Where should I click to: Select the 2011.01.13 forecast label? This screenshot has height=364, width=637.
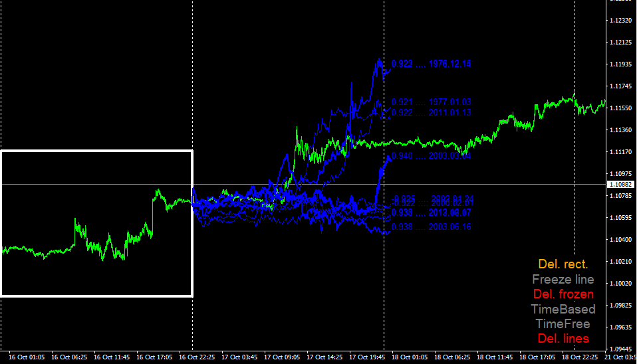pos(431,112)
